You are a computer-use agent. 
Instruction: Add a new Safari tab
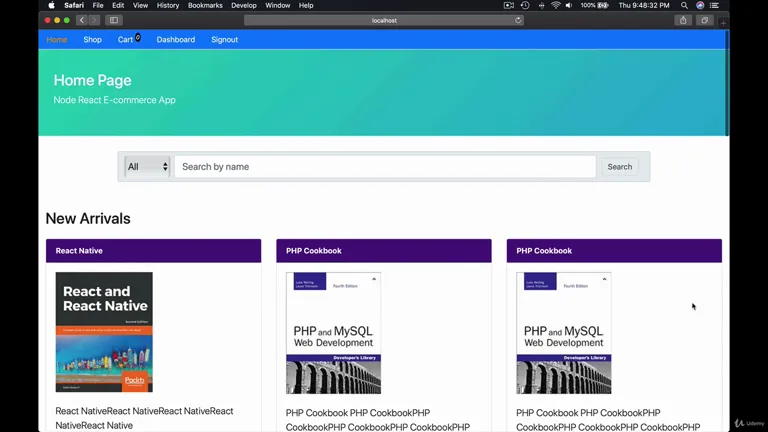(723, 23)
